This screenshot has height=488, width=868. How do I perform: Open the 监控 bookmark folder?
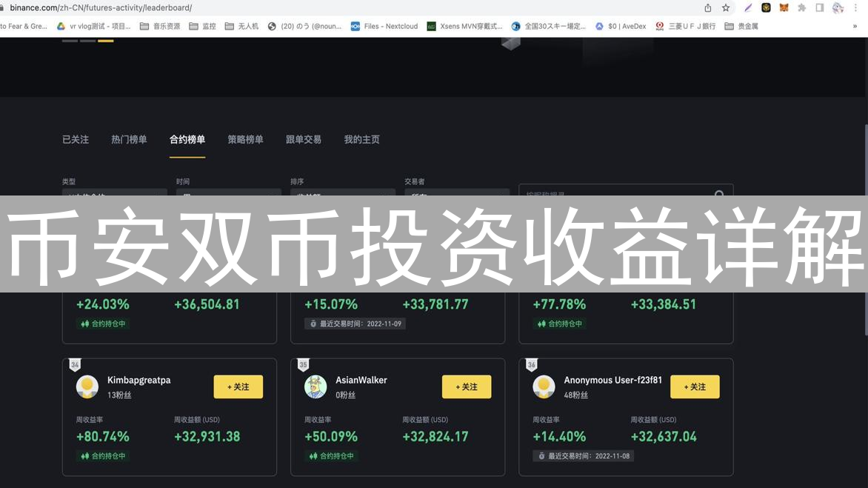[203, 26]
